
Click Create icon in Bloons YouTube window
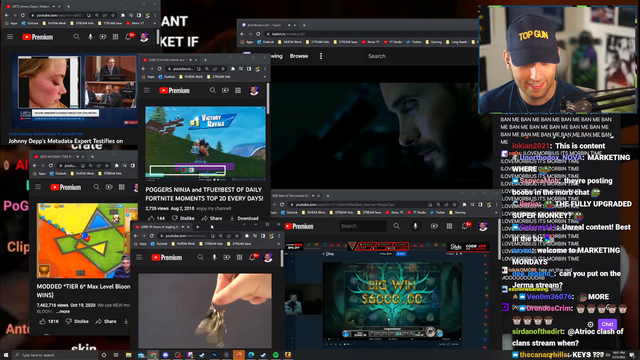pos(109,187)
